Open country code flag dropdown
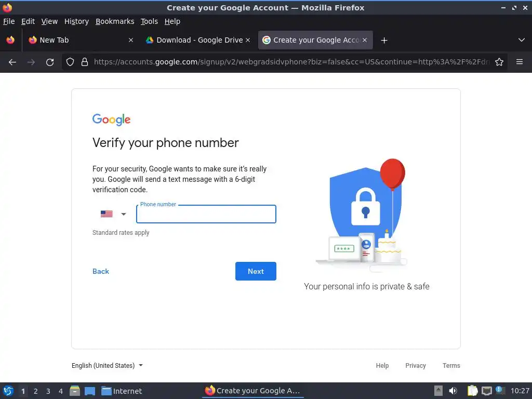 (x=114, y=214)
